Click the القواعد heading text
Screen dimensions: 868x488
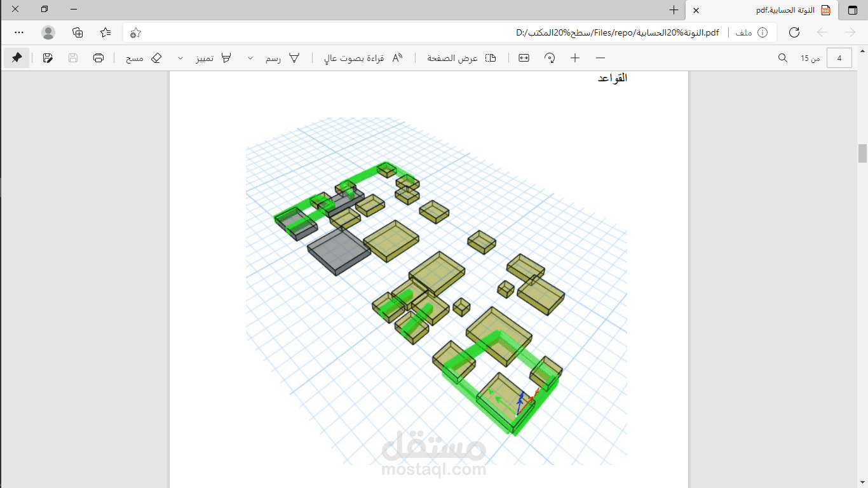click(x=613, y=78)
